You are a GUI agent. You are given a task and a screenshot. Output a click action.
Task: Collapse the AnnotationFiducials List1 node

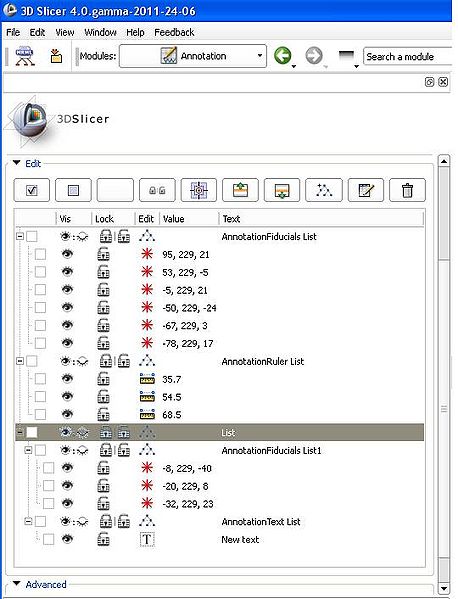(x=28, y=450)
